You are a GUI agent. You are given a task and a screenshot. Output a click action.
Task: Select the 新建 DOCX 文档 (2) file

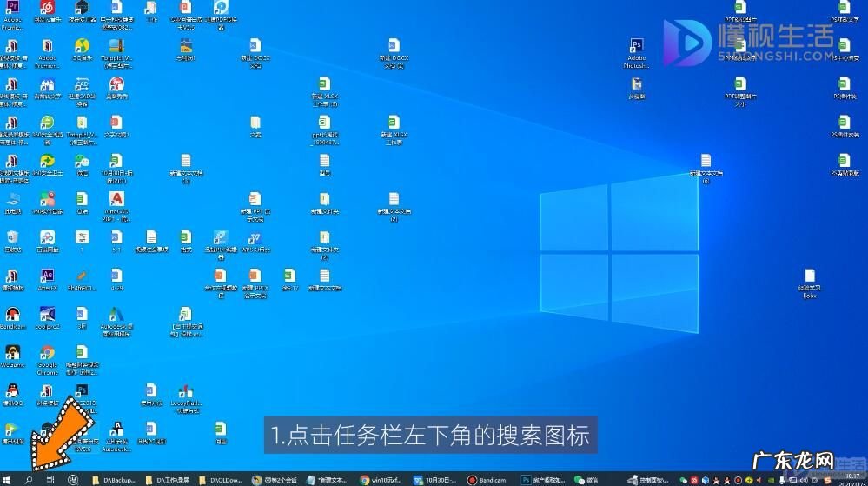point(394,53)
